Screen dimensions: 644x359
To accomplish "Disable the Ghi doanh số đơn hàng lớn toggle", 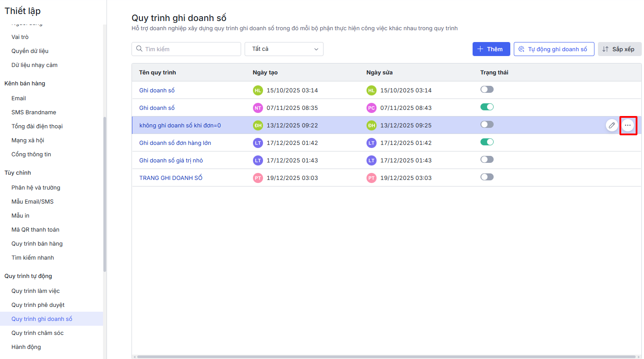I will coord(487,142).
